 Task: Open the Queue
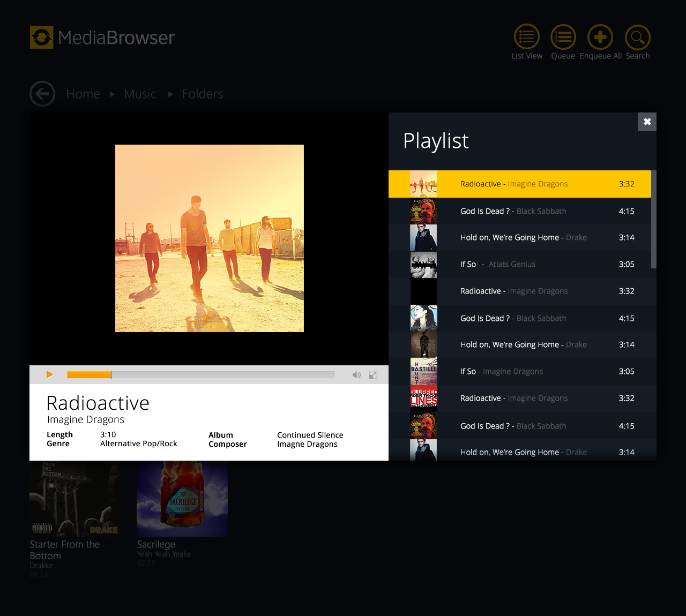tap(563, 37)
